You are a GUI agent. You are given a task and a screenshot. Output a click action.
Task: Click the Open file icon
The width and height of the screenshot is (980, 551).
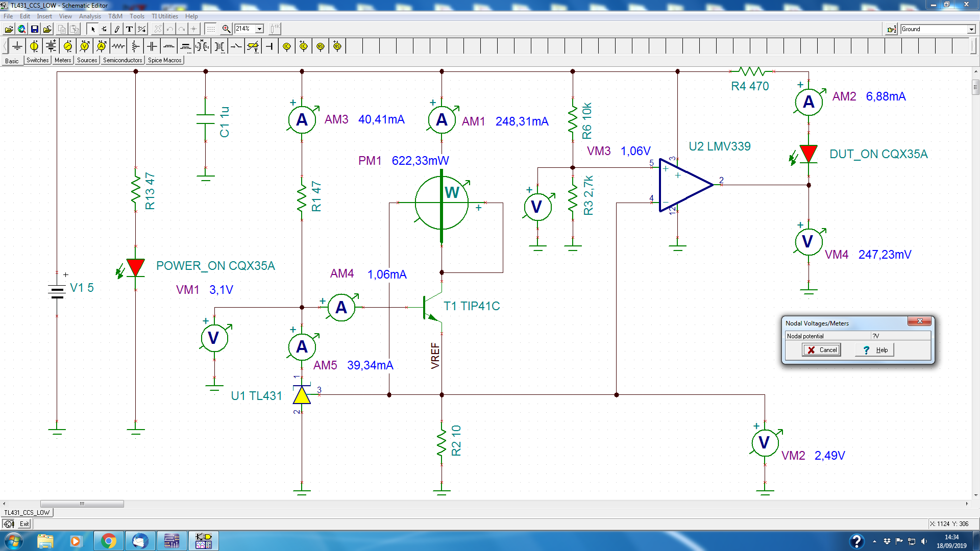(x=9, y=29)
